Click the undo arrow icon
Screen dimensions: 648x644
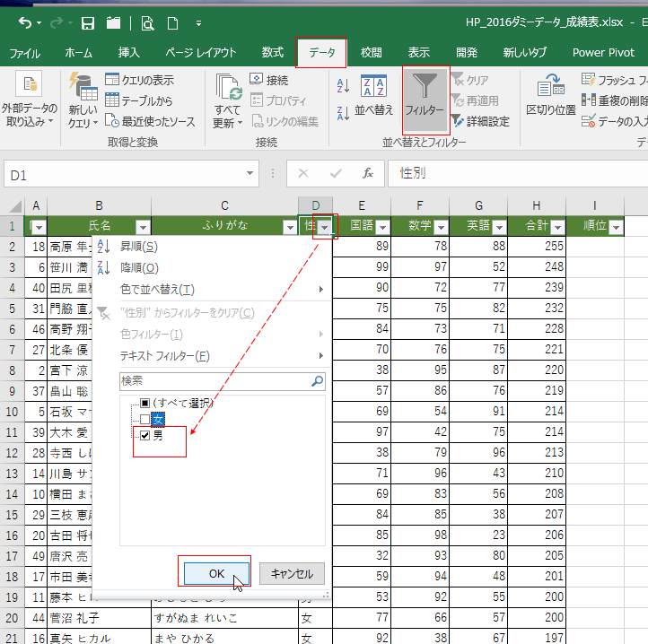click(25, 22)
